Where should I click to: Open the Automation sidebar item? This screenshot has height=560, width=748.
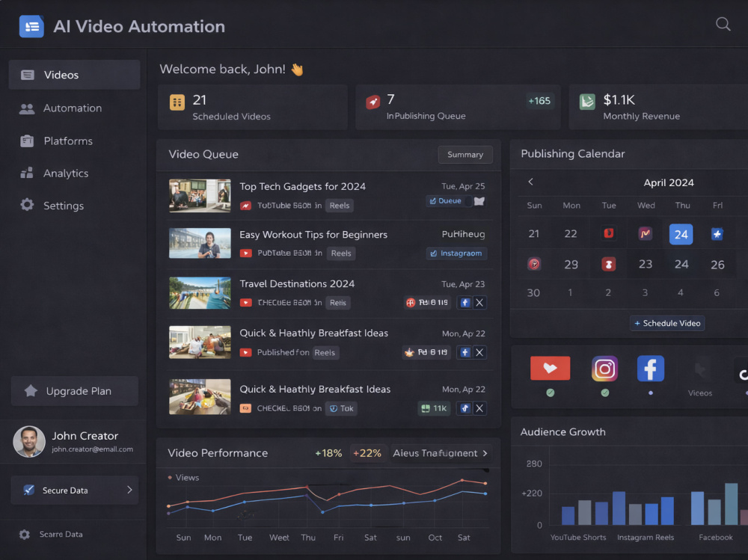pos(74,108)
